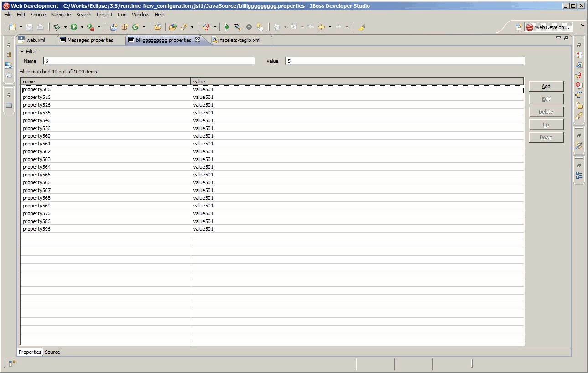This screenshot has height=373, width=588.
Task: Click the green Run button icon
Action: pos(73,27)
